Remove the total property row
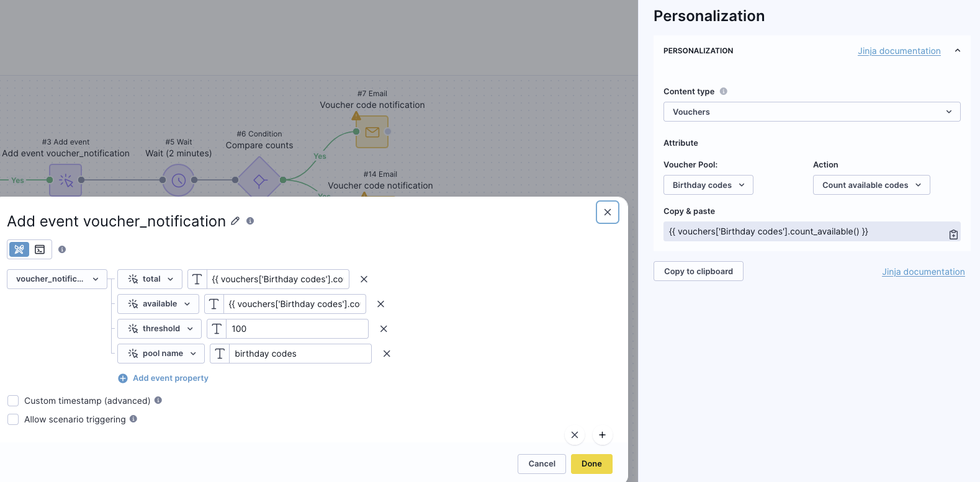The width and height of the screenshot is (980, 482). [364, 279]
